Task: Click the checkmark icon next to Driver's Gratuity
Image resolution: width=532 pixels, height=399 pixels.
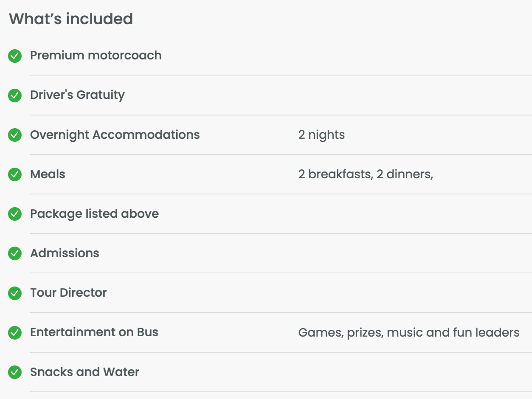Action: point(15,96)
